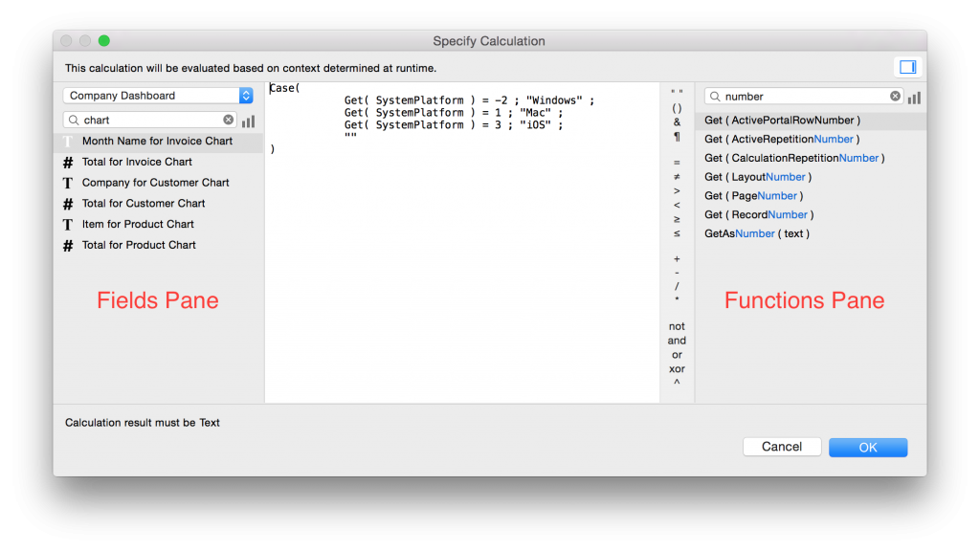Image resolution: width=980 pixels, height=552 pixels.
Task: Click the OK button
Action: point(867,446)
